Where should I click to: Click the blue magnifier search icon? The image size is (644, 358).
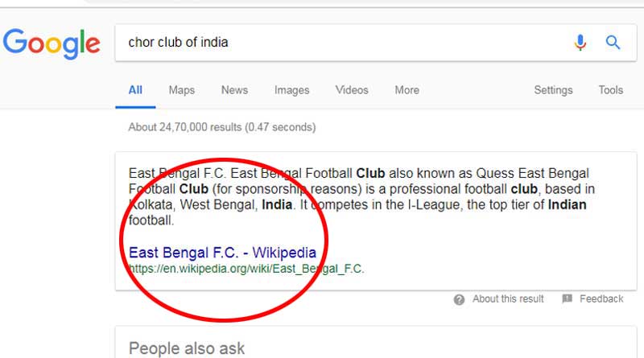pos(613,43)
